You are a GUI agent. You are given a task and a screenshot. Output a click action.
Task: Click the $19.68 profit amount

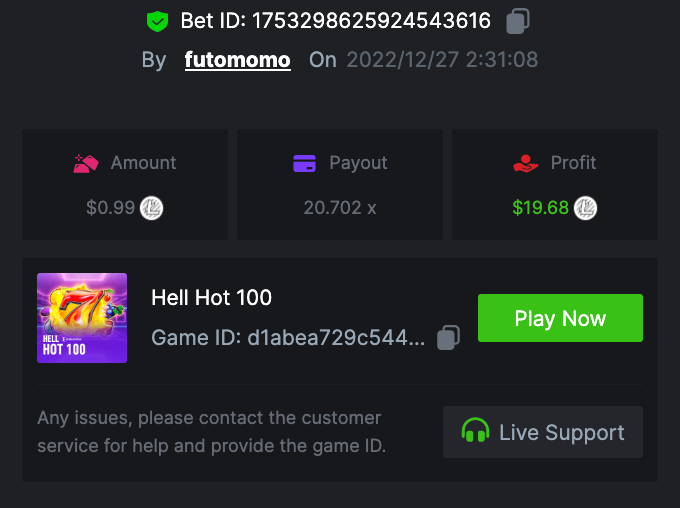point(540,208)
